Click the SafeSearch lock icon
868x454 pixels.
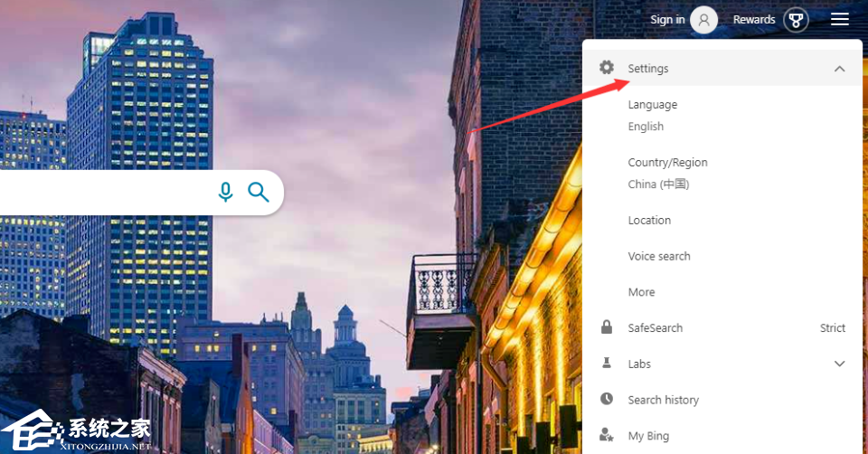[x=607, y=327]
